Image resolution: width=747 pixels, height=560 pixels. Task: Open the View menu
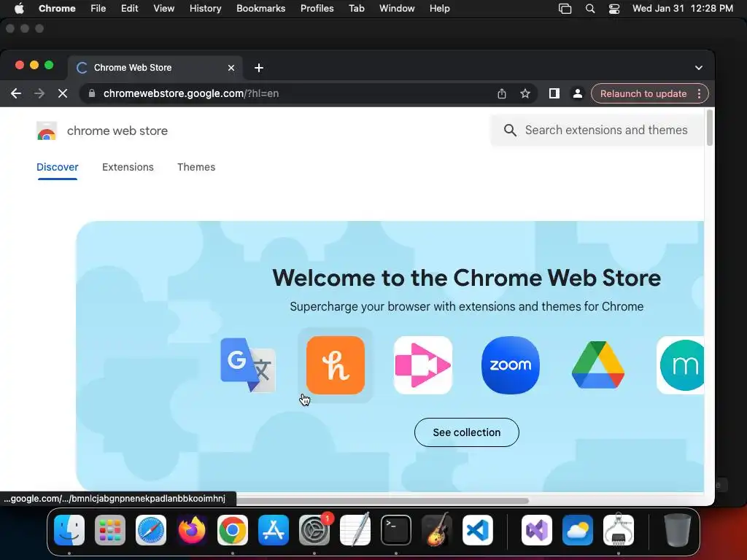163,9
